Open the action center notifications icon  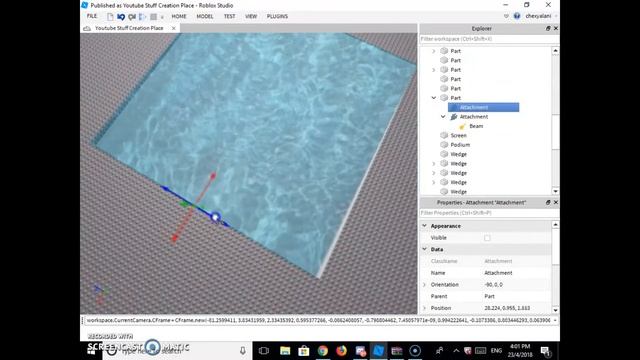pyautogui.click(x=546, y=351)
